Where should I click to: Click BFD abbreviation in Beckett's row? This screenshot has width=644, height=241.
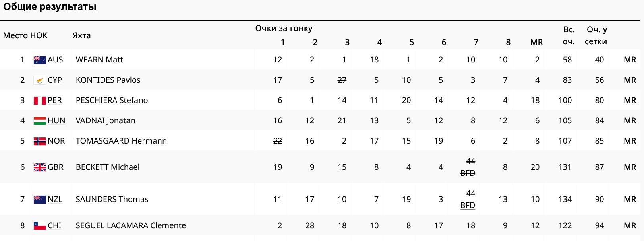point(468,173)
